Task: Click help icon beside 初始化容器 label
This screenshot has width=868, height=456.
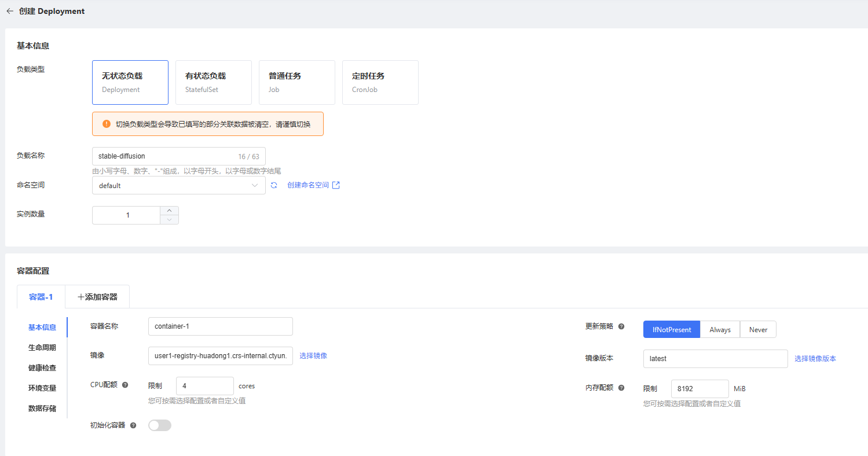Action: [133, 425]
